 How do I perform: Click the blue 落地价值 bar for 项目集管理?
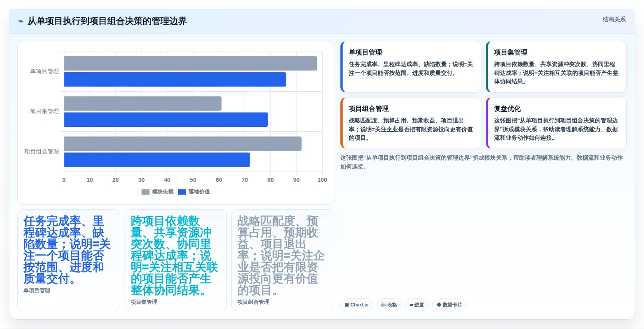pyautogui.click(x=166, y=119)
